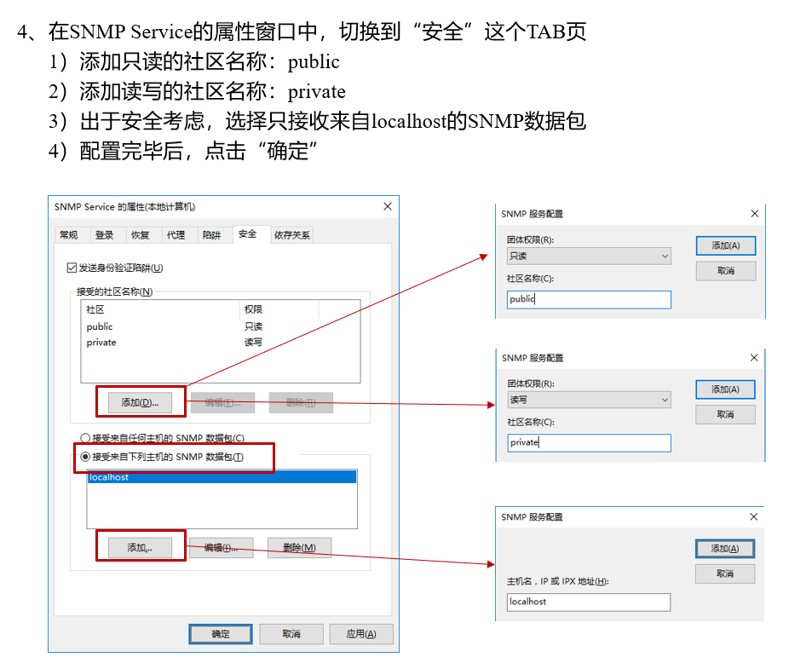The height and width of the screenshot is (663, 812).
Task: Close the SNMP Service properties window
Action: click(x=388, y=207)
